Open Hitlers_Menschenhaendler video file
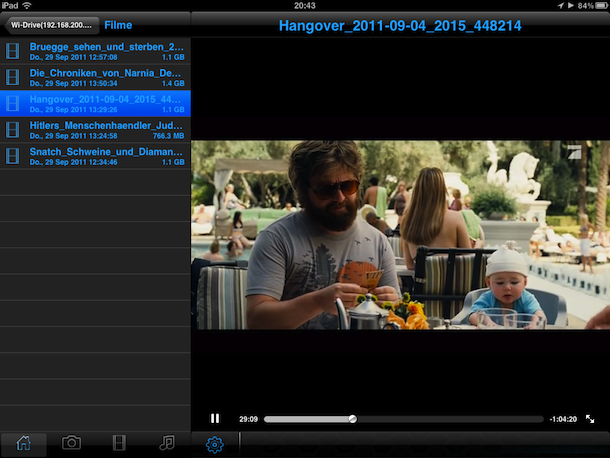Image resolution: width=610 pixels, height=458 pixels. (x=95, y=130)
